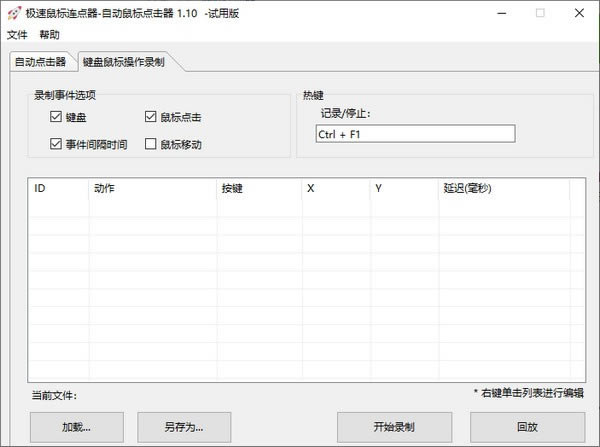
Task: Click the 动作 column header
Action: pos(152,188)
